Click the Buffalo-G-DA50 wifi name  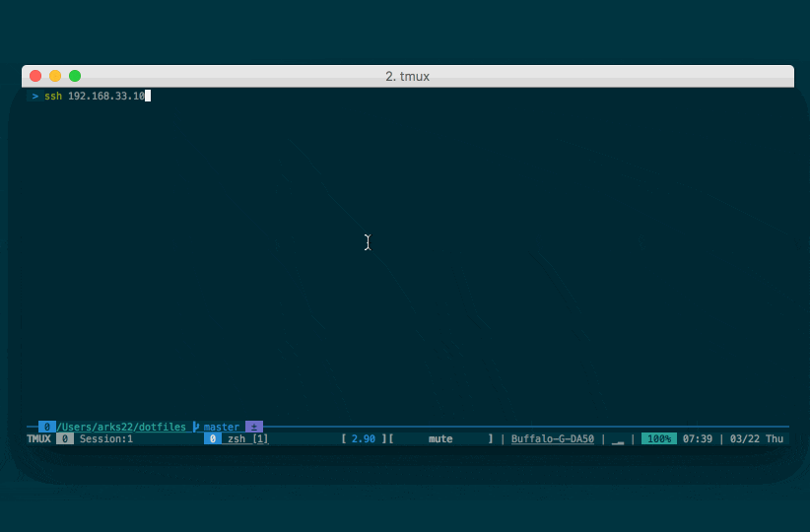pyautogui.click(x=553, y=438)
